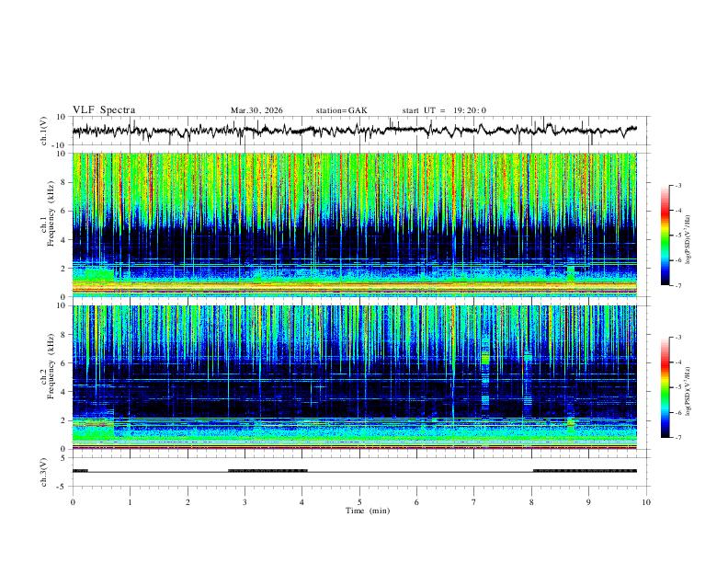Viewport: 728px width, 563px height.
Task: Click the -5 tick on ch.3(V) axis
Action: tap(63, 487)
